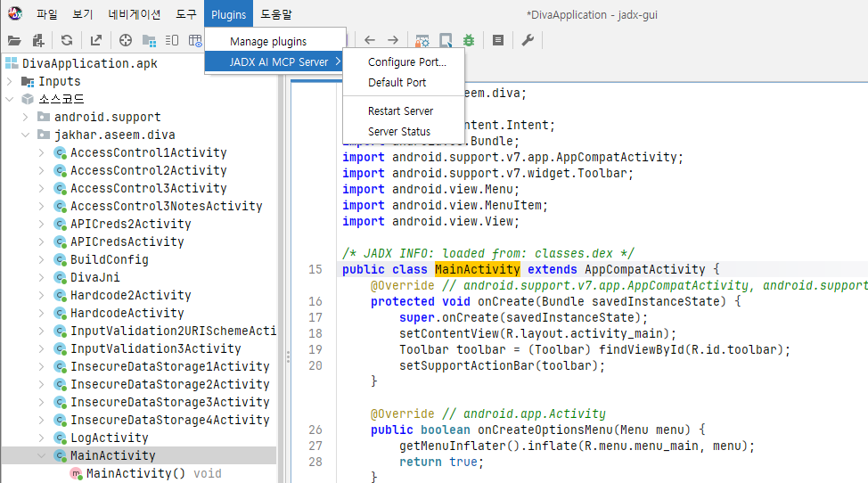Click the android.support package folder icon
The image size is (868, 483).
pos(44,117)
